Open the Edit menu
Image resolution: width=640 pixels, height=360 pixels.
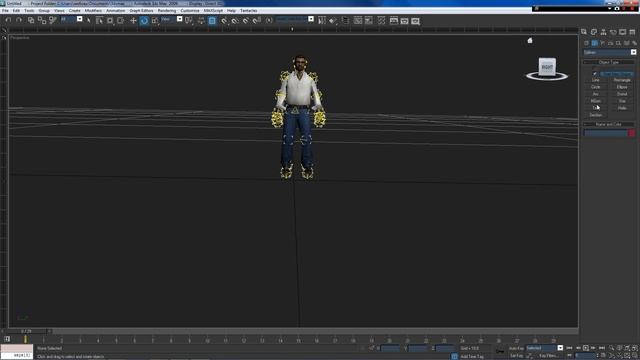click(x=16, y=11)
